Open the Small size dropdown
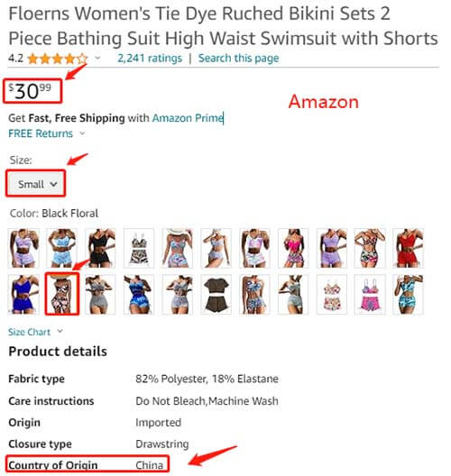The height and width of the screenshot is (476, 451). point(36,184)
